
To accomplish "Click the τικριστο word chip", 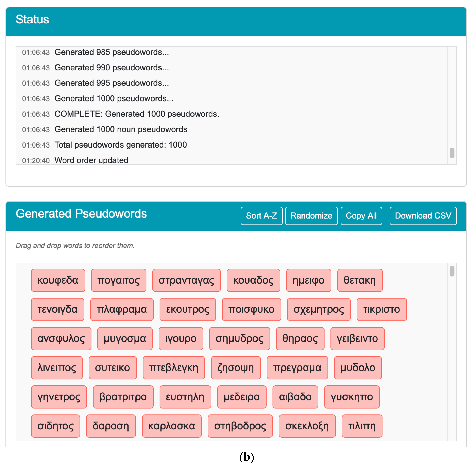I will click(381, 309).
